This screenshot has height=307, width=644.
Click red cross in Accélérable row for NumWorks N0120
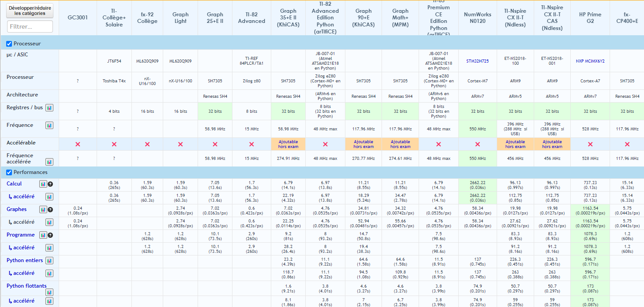point(477,144)
